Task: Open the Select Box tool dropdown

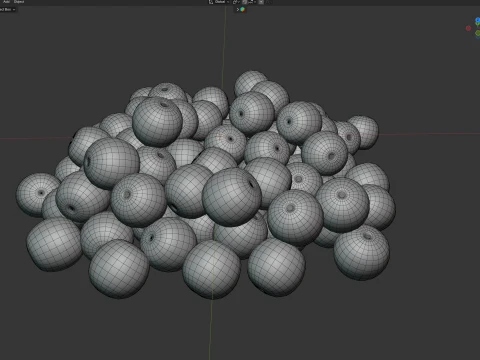Action: pos(8,9)
